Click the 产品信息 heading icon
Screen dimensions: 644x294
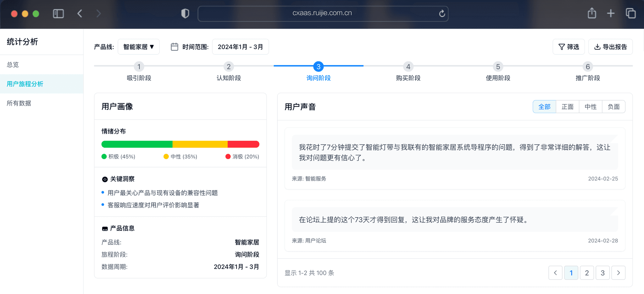pos(105,229)
